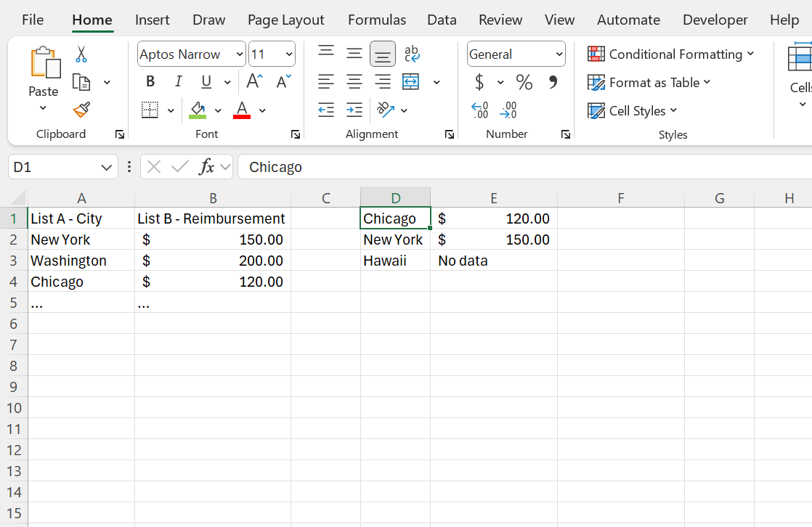This screenshot has width=812, height=527.
Task: Click Merge and Center icon
Action: [410, 82]
